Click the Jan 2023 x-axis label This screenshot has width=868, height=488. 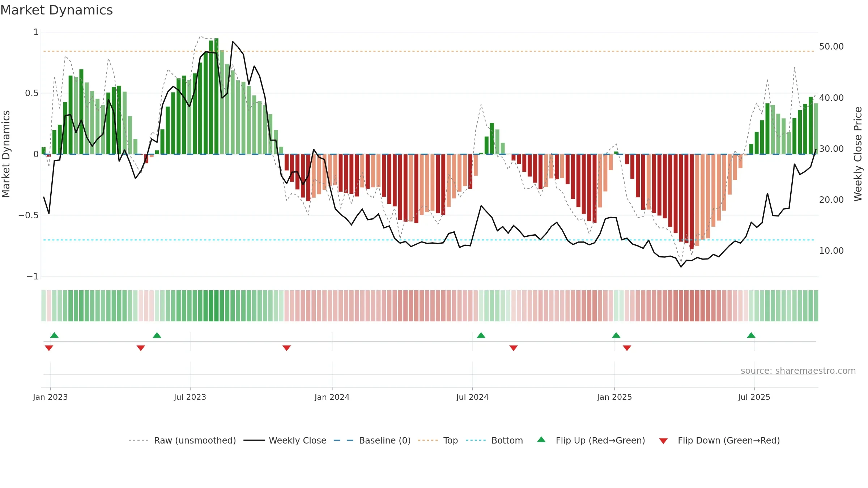point(50,397)
